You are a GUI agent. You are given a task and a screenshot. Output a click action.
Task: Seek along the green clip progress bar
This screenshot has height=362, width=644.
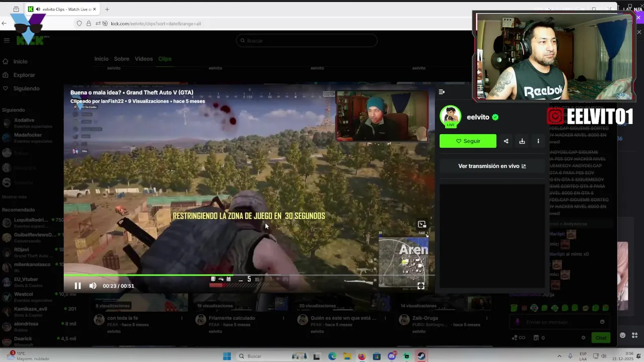[x=249, y=275]
